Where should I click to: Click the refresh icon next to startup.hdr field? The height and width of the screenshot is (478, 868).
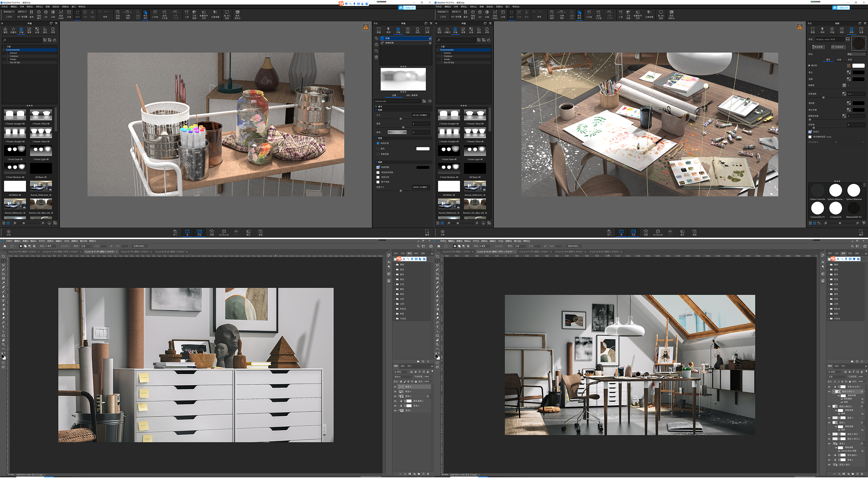pos(430,101)
